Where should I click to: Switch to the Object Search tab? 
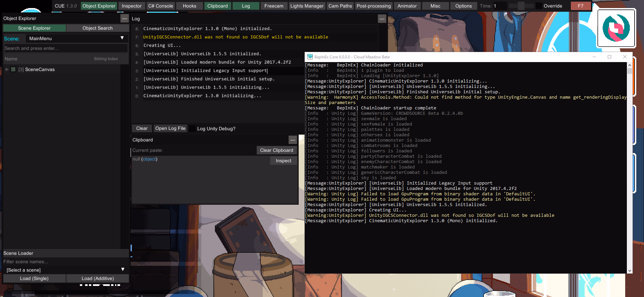pyautogui.click(x=97, y=28)
